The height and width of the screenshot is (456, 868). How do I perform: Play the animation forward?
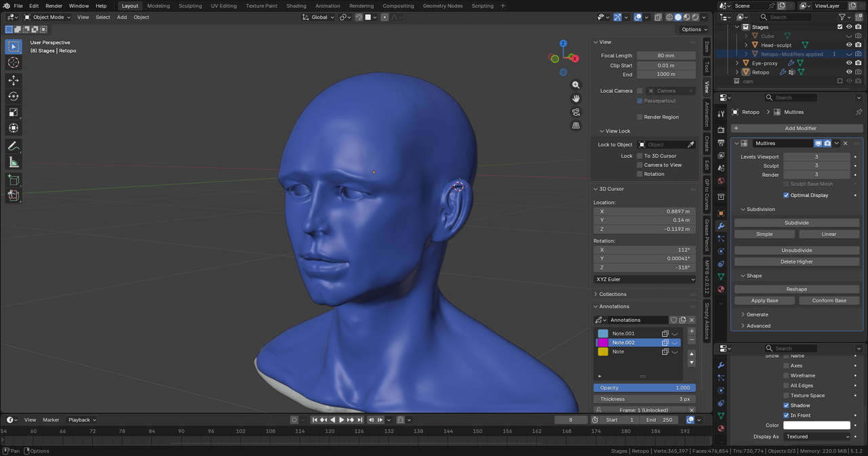341,420
